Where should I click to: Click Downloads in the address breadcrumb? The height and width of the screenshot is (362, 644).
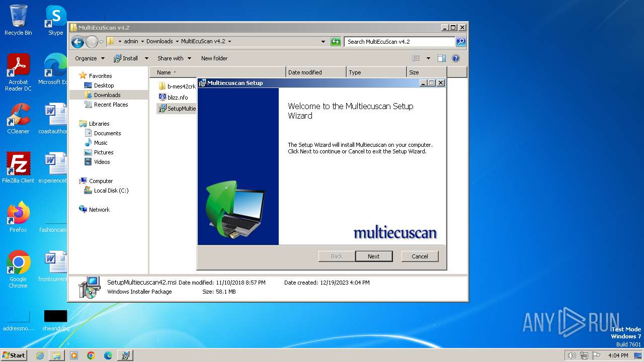pos(159,42)
